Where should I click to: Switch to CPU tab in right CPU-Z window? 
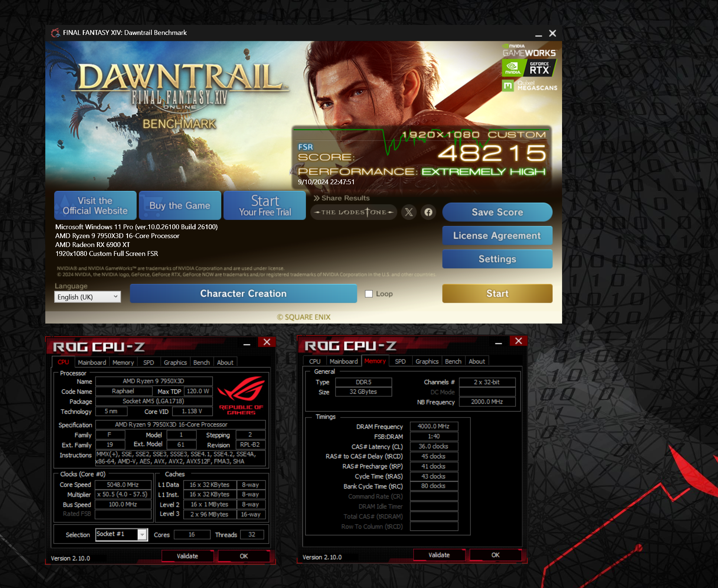pyautogui.click(x=315, y=361)
